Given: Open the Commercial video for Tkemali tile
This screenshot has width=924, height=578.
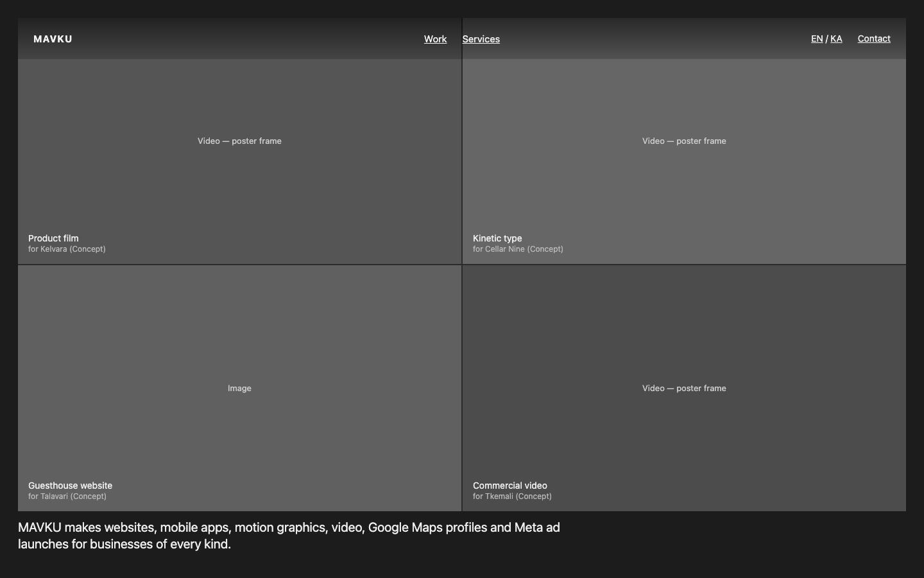Looking at the screenshot, I should [684, 388].
